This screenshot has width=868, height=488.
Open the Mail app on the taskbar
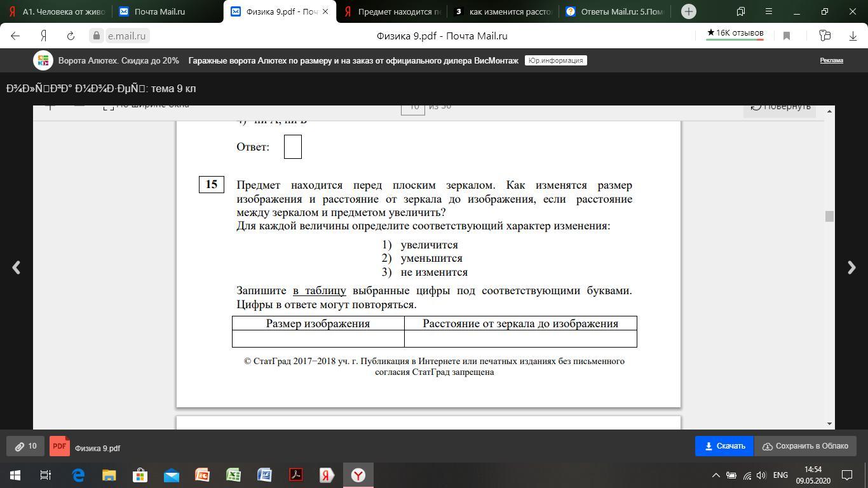point(171,475)
